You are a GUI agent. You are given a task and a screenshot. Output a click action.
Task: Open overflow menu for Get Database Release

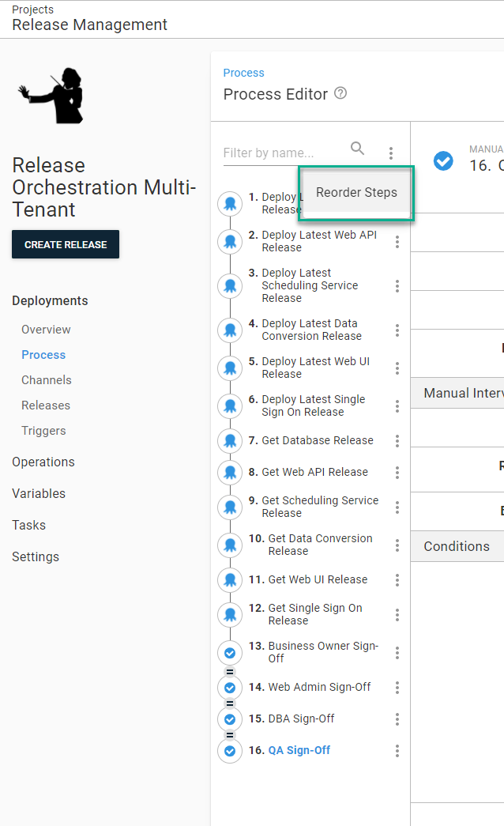tap(397, 440)
